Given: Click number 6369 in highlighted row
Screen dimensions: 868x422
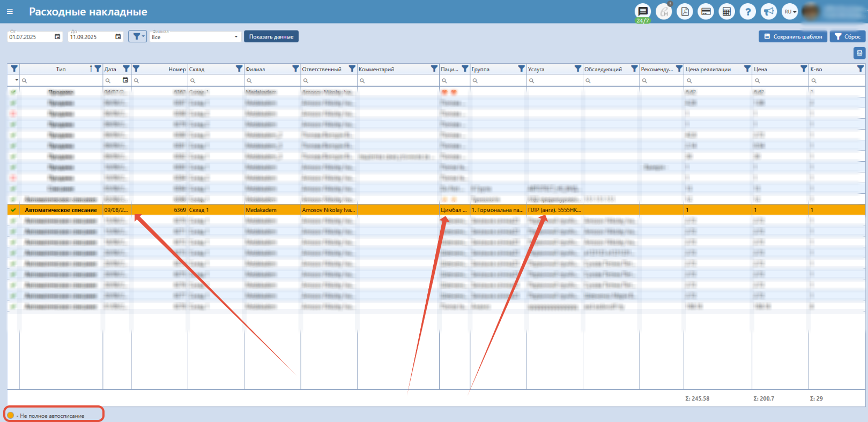Looking at the screenshot, I should (x=180, y=210).
